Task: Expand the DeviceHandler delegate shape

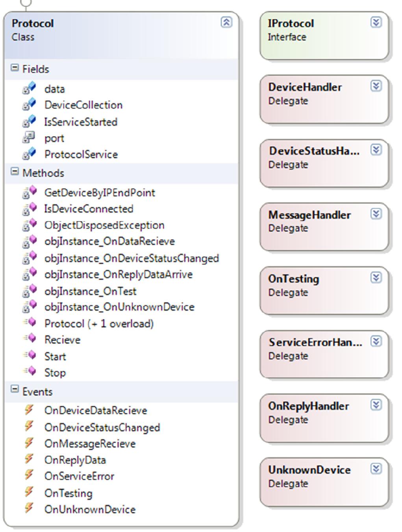Action: (377, 87)
